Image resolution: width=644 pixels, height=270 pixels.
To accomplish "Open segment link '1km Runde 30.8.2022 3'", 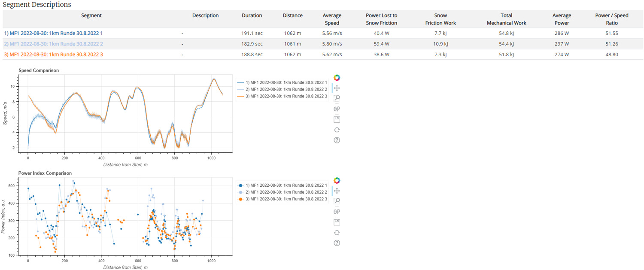I will pos(53,55).
